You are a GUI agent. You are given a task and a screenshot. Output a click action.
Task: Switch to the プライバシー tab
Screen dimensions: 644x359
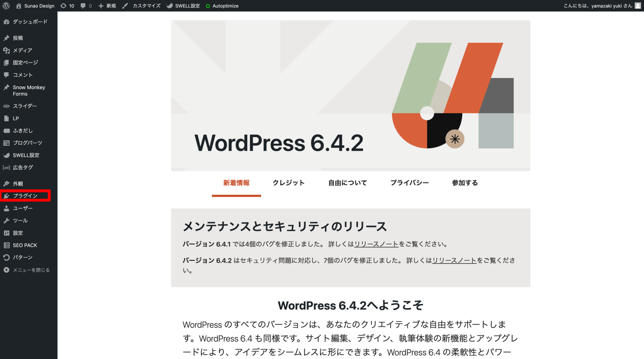point(409,183)
